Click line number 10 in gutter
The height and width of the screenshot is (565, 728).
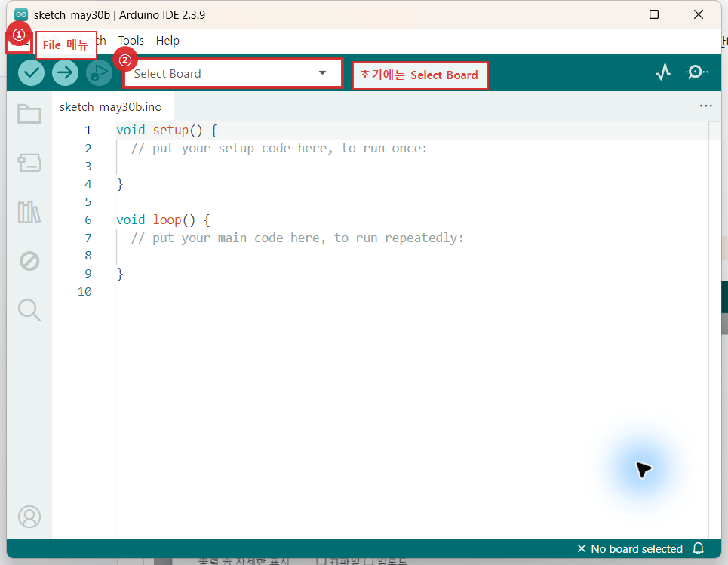coord(84,292)
